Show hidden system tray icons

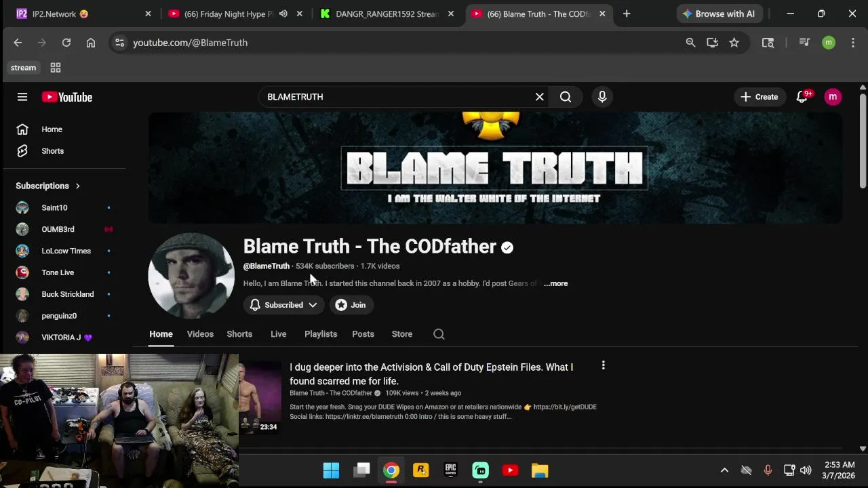click(x=724, y=470)
